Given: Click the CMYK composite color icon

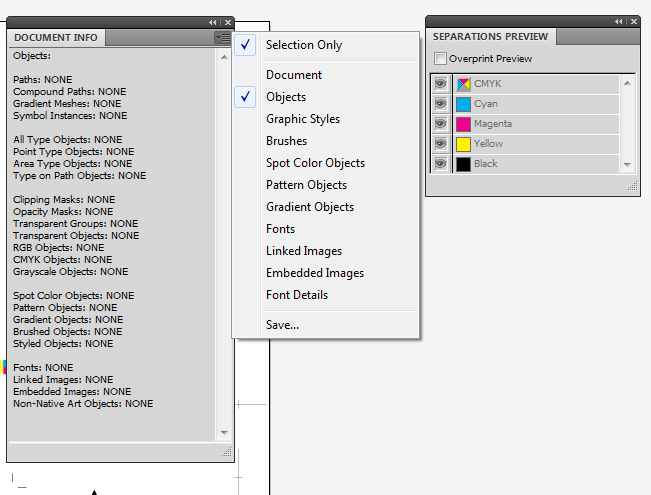Looking at the screenshot, I should [463, 84].
